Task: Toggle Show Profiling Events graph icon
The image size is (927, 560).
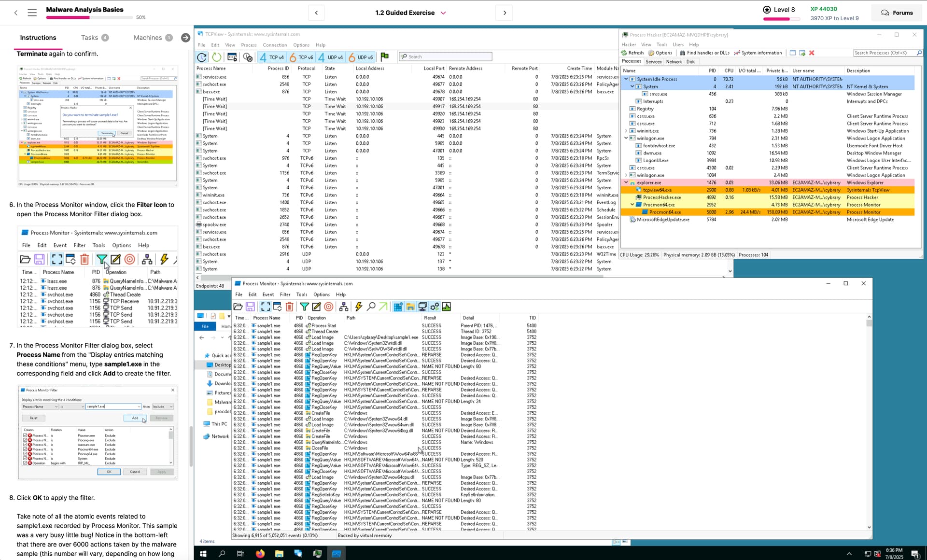Action: point(447,307)
